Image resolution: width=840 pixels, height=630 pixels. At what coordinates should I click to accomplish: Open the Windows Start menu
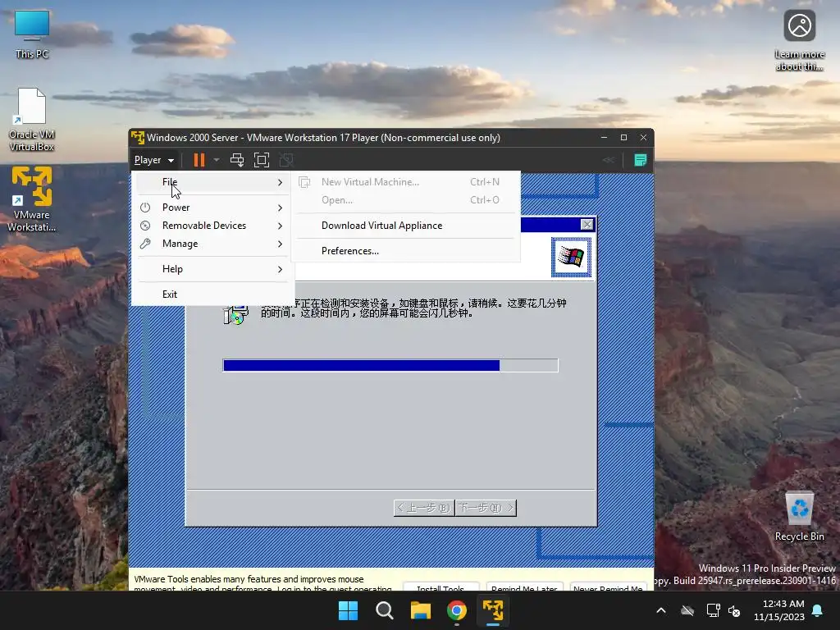point(348,610)
